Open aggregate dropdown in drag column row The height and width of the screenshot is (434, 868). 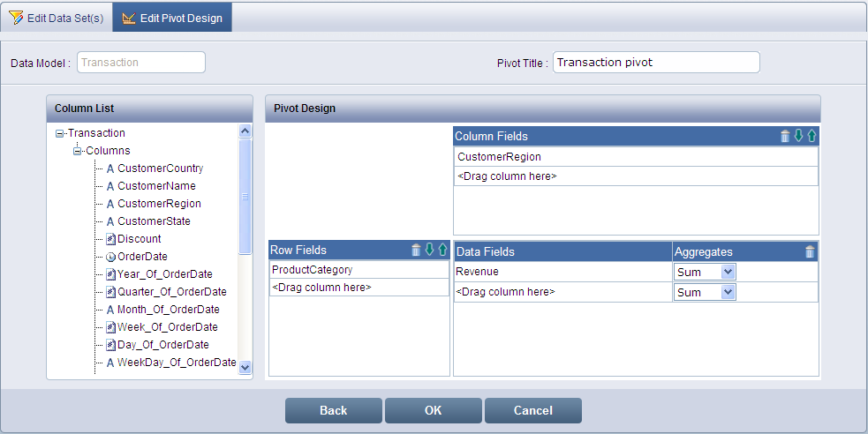tap(728, 292)
